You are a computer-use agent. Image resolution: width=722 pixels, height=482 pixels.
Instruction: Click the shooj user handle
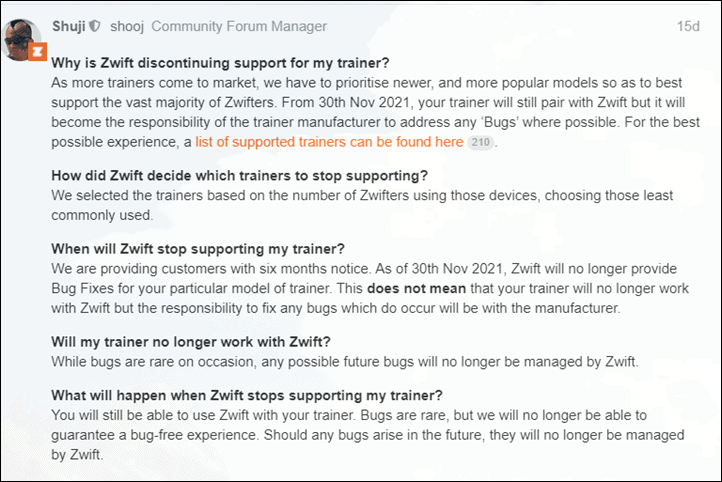[x=127, y=26]
